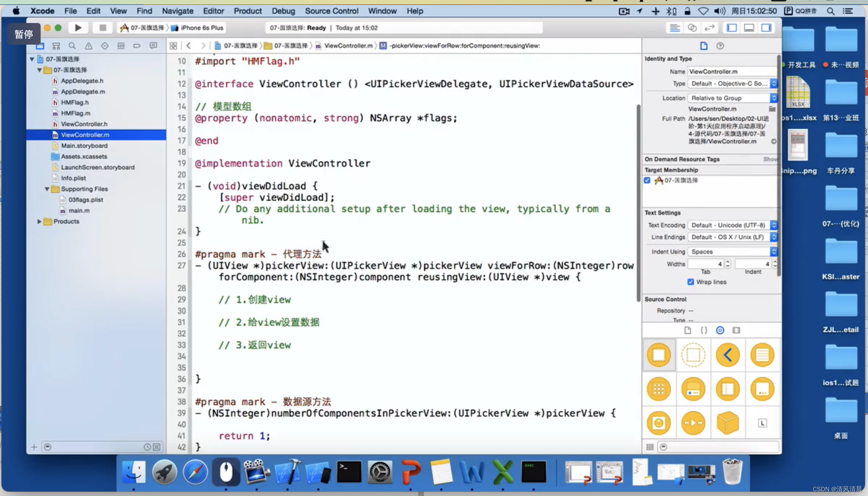868x496 pixels.
Task: Select the Navigation Controller object in library
Action: [x=728, y=355]
